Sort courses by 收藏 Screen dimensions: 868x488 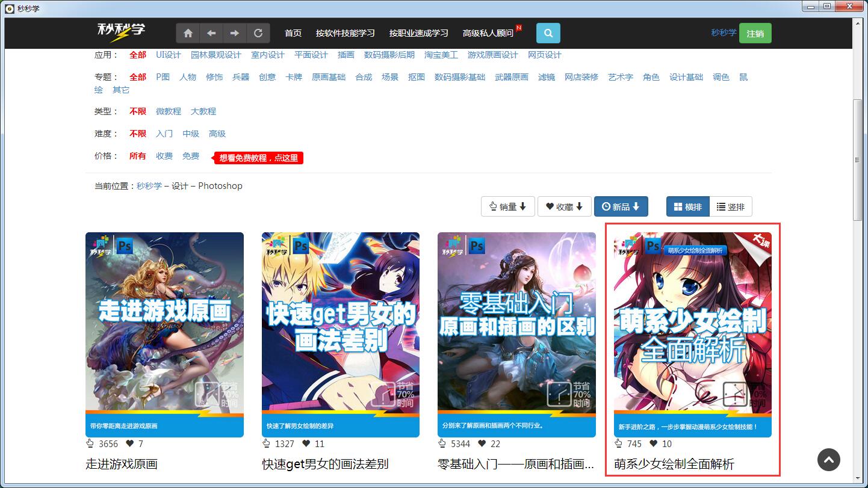click(x=565, y=206)
